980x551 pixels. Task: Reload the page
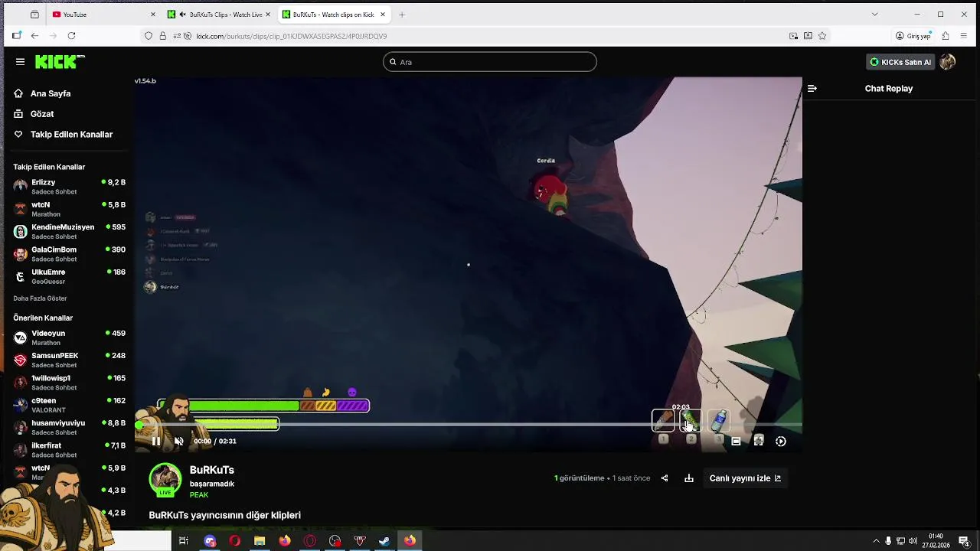click(x=71, y=36)
